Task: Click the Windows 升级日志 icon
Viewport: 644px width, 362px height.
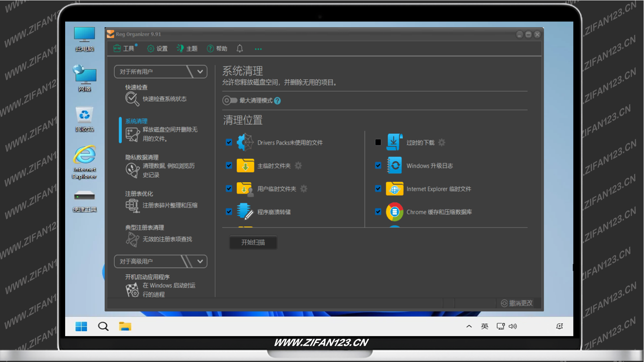Action: click(x=394, y=165)
